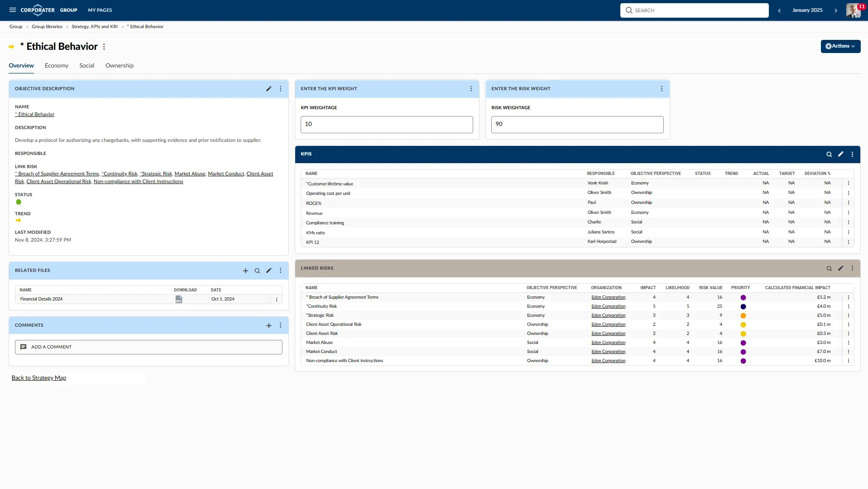Viewport: 868px width, 489px height.
Task: Navigate to Group breadcrumb
Action: 16,27
